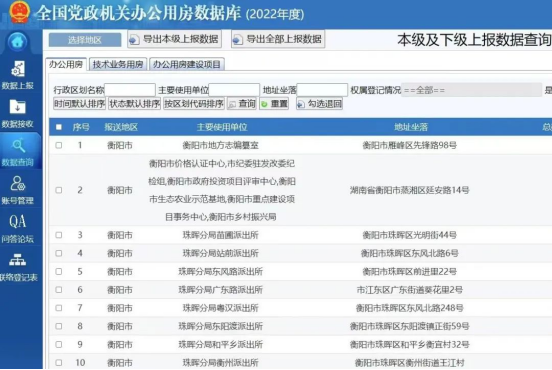Switch to 办公用房建设项目 tab
Viewport: 552px width, 370px height.
[187, 64]
